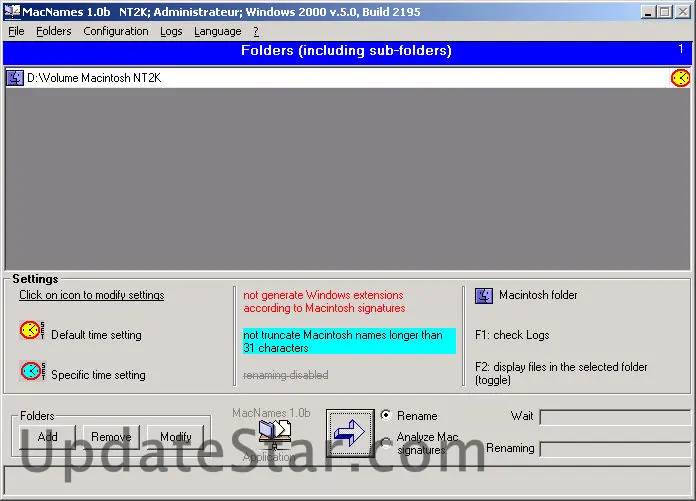Open the ? help menu
The height and width of the screenshot is (501, 696).
coord(256,32)
